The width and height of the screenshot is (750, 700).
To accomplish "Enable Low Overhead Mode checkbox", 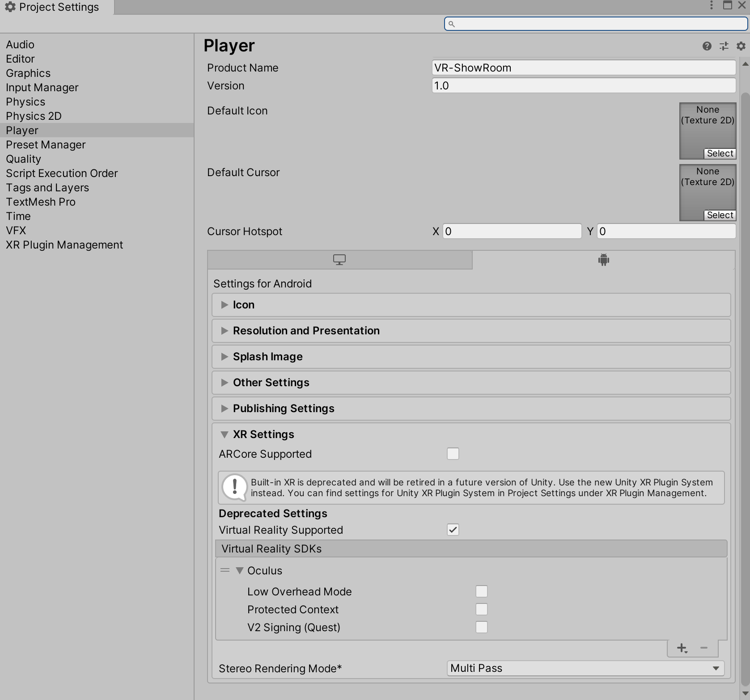I will pos(482,591).
